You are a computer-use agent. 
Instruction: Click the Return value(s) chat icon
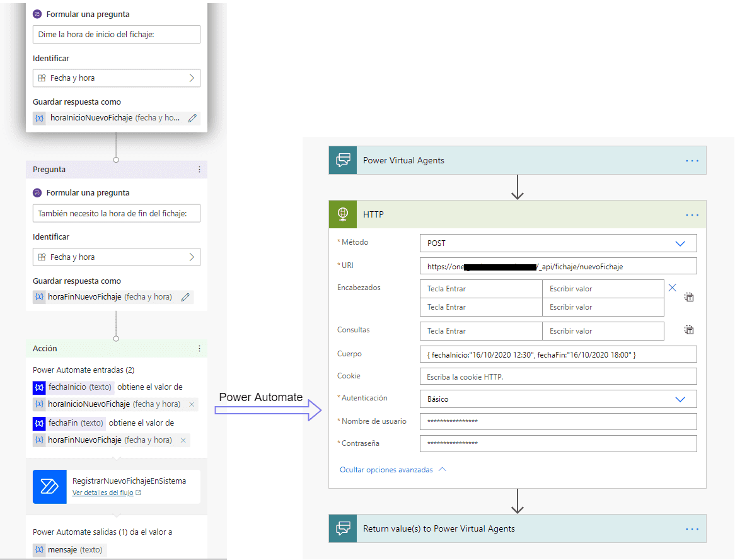343,528
